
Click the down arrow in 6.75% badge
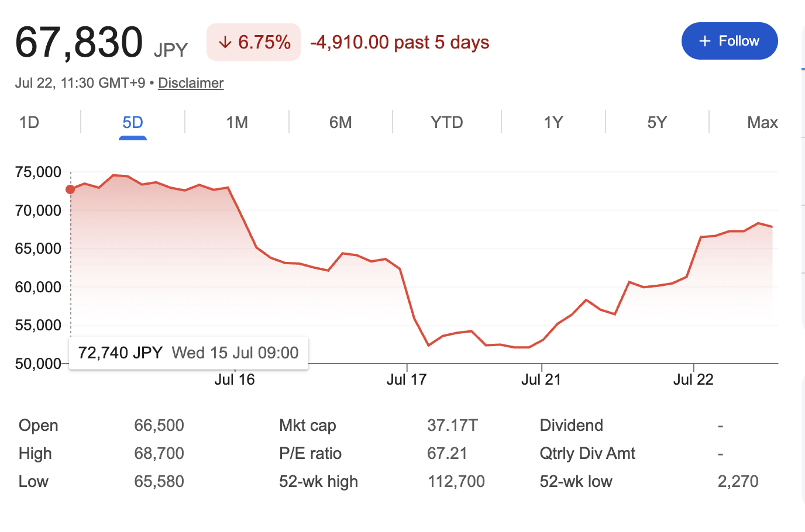click(x=225, y=43)
